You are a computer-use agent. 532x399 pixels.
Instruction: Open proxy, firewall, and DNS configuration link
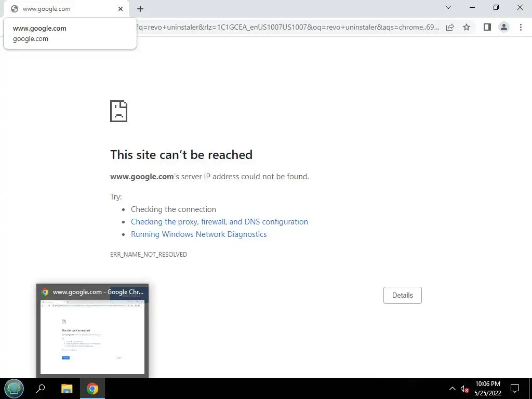click(x=220, y=221)
